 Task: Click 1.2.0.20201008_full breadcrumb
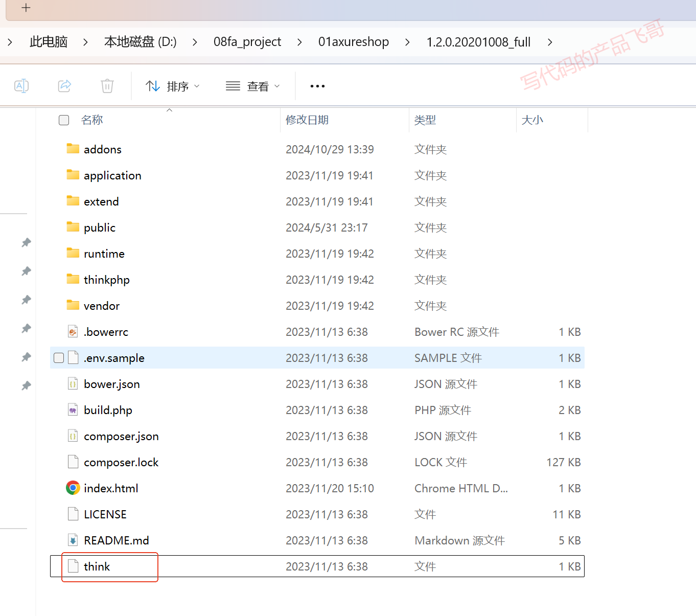coord(479,42)
